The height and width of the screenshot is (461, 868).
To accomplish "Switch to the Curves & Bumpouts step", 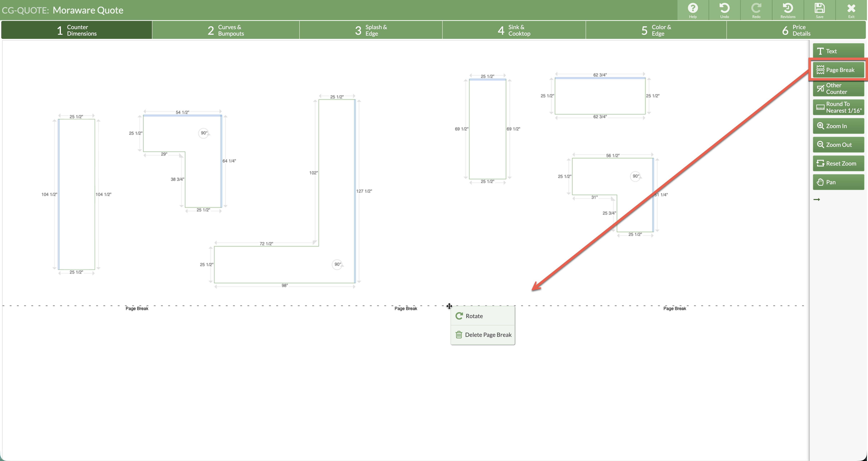I will (225, 30).
